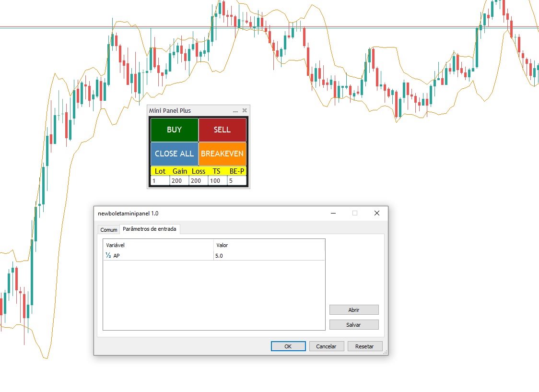Edit the Lot value field showing 1
The image size is (539, 392).
pos(160,180)
